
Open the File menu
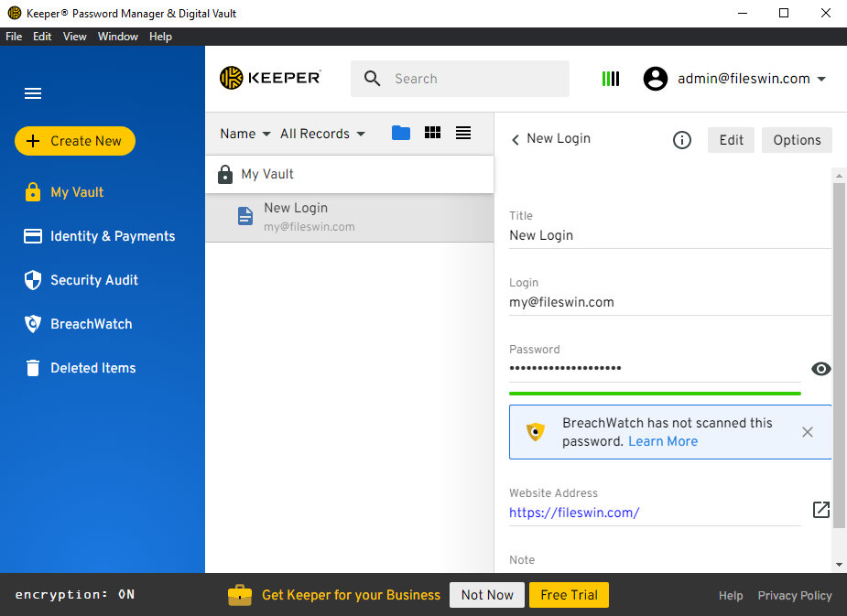[x=14, y=37]
